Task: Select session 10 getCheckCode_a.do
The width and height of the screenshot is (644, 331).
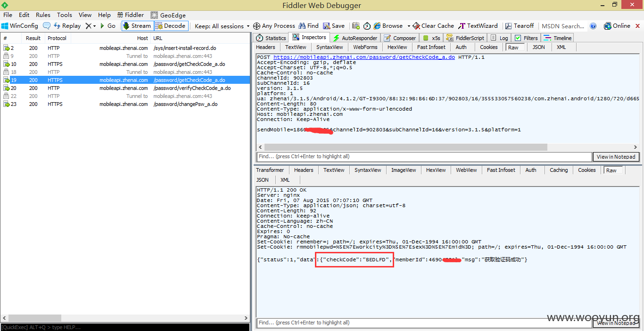Action: (125, 64)
